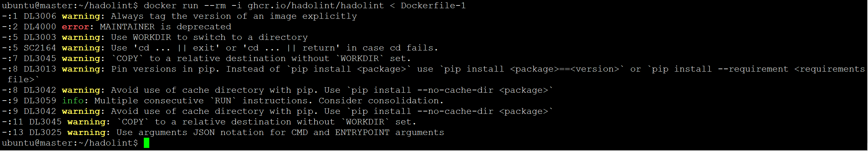This screenshot has width=868, height=151.
Task: Click the red "error" severity label
Action: point(75,27)
